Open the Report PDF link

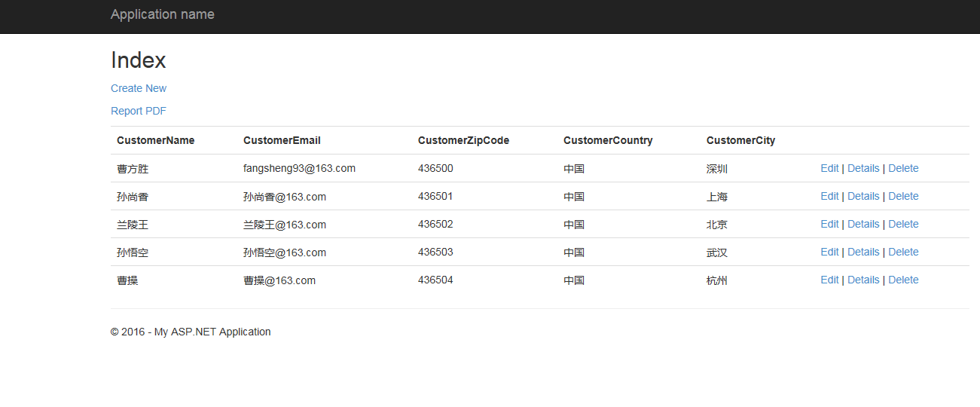coord(139,111)
